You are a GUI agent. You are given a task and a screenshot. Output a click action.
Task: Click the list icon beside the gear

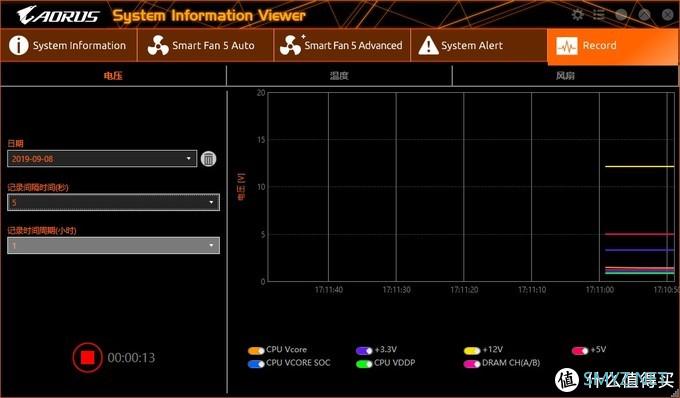pos(599,15)
